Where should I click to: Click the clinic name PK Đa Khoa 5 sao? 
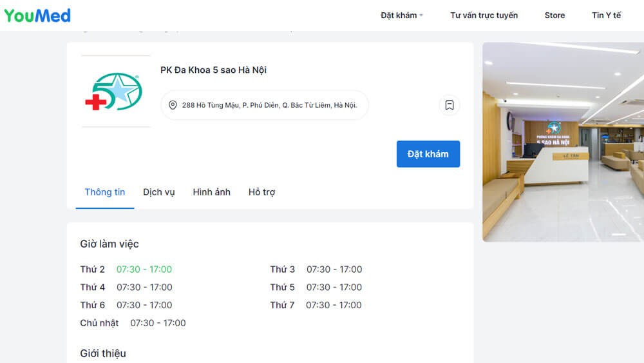(x=213, y=70)
